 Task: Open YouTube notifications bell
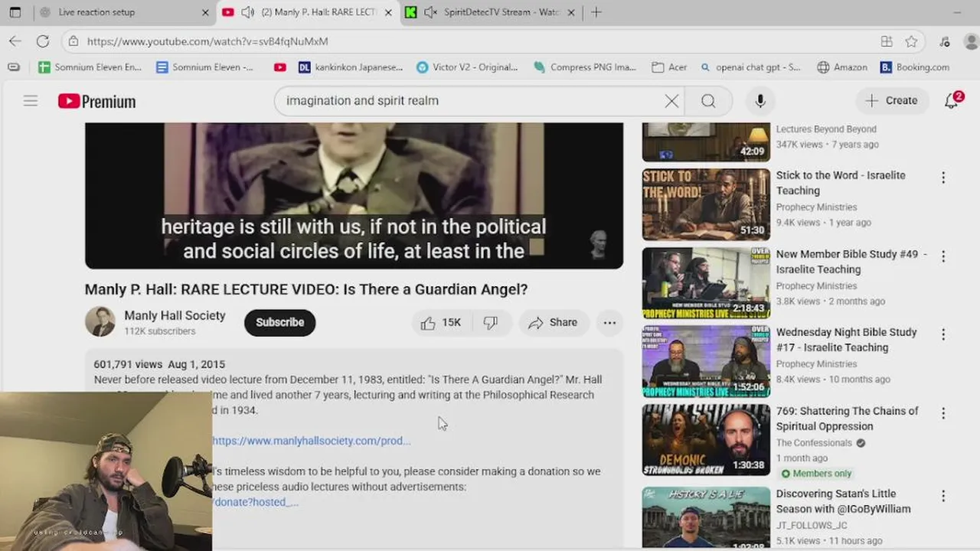952,100
